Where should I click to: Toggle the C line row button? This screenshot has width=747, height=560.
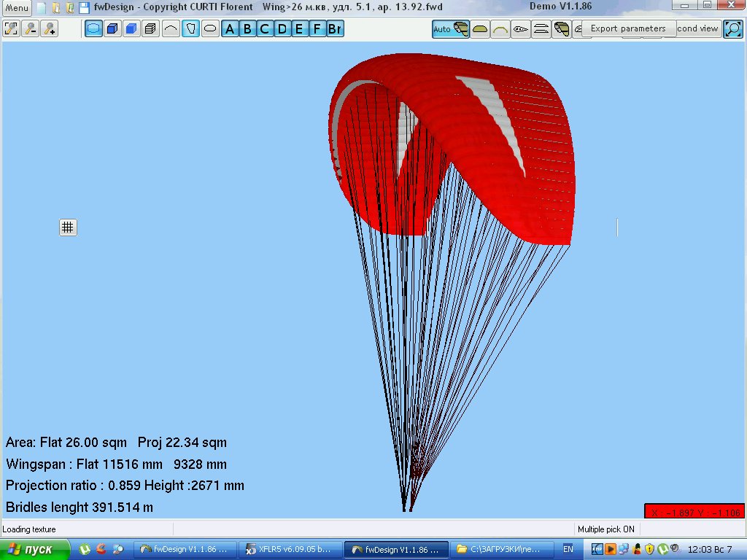point(265,29)
